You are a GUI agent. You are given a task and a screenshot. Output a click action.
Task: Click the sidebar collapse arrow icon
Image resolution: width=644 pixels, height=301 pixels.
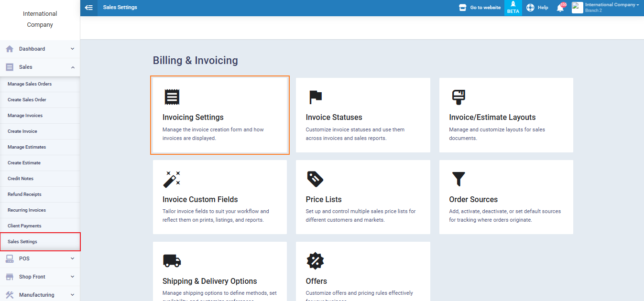pos(88,8)
